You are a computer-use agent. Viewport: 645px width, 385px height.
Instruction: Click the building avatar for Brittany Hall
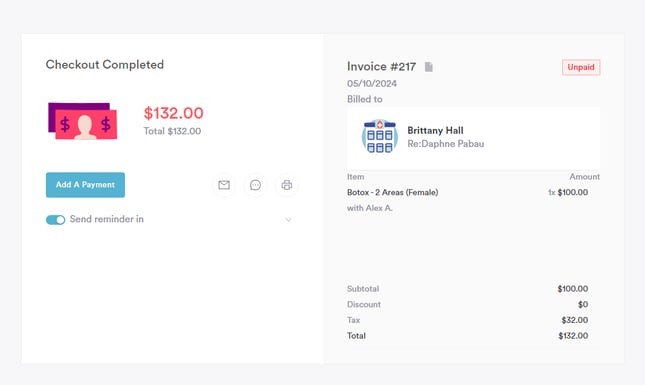click(x=380, y=137)
